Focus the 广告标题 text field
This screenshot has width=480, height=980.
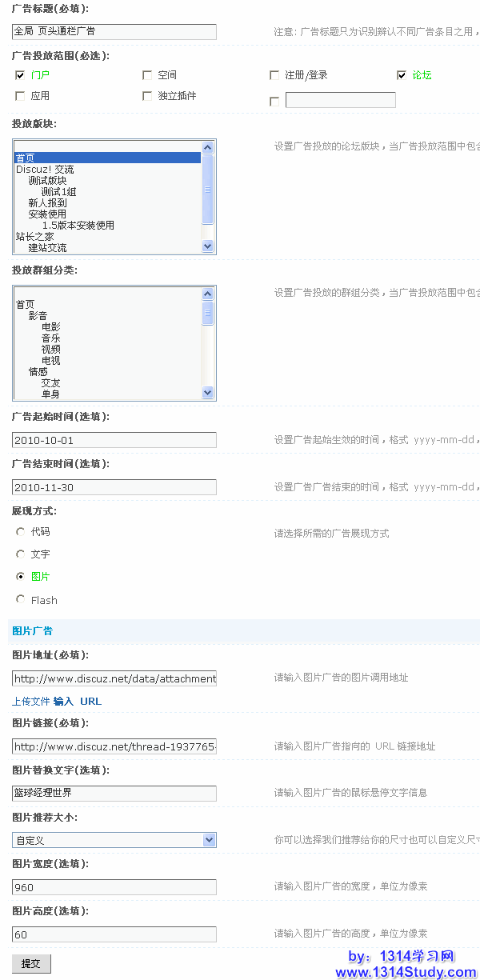click(x=114, y=31)
